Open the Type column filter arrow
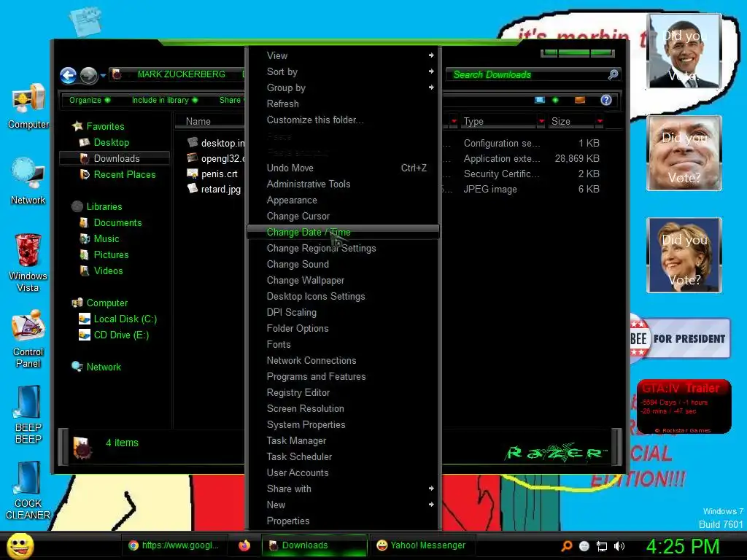 tap(541, 122)
